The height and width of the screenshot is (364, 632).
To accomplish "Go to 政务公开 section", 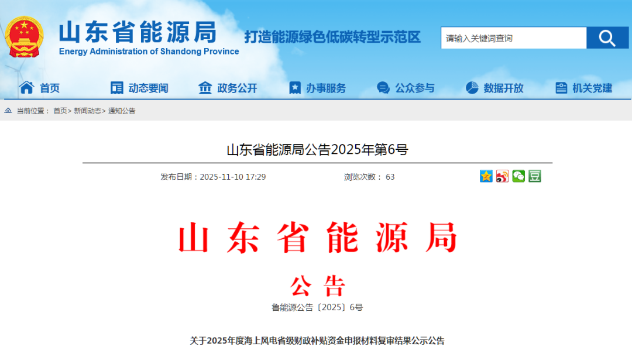I will 228,88.
